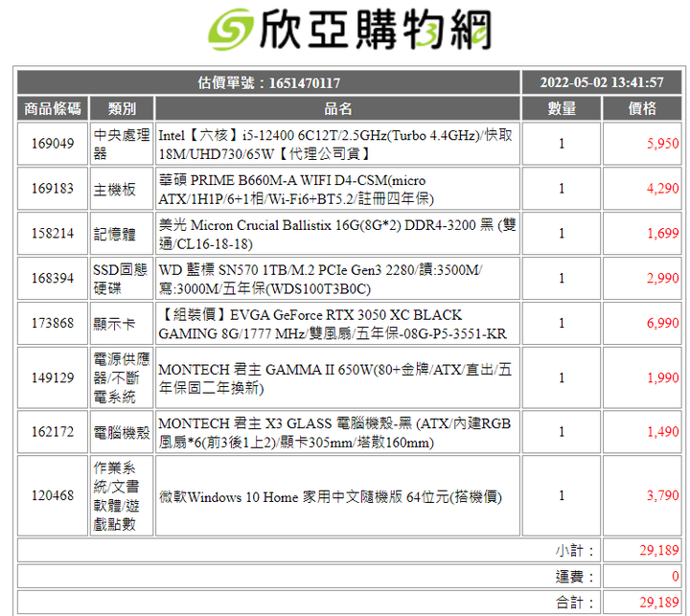Click the 記憶體 category cell
Screen dimensions: 690x616
pyautogui.click(x=122, y=234)
